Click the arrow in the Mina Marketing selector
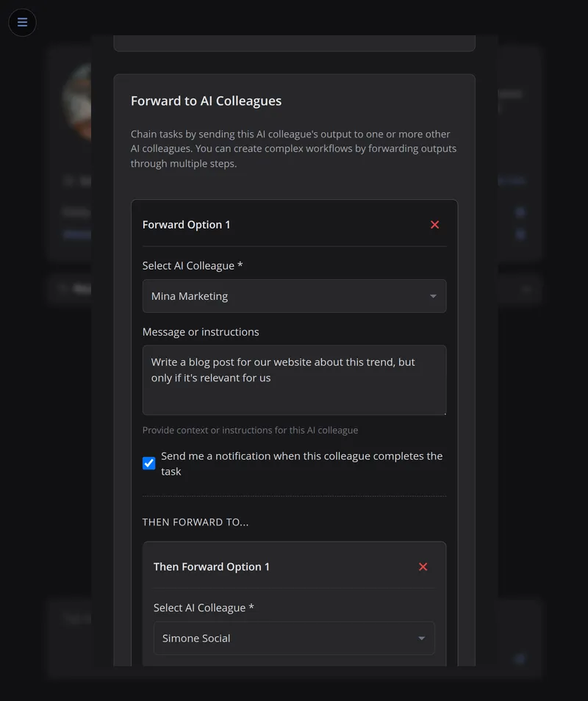Image resolution: width=588 pixels, height=701 pixels. pos(433,296)
